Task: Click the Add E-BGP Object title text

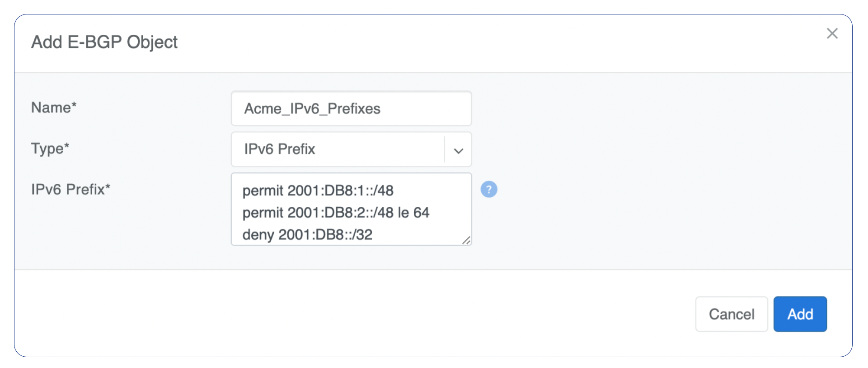Action: pyautogui.click(x=104, y=42)
